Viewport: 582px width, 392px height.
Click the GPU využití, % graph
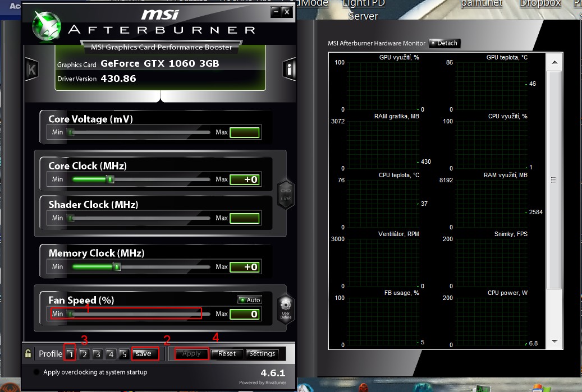point(383,86)
